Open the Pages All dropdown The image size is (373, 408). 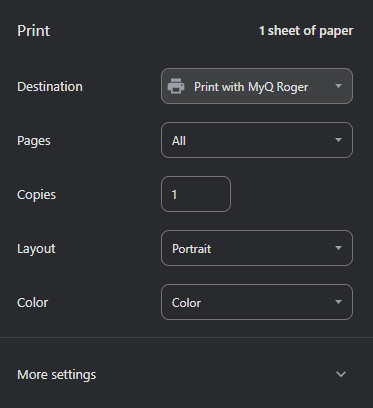[x=257, y=140]
